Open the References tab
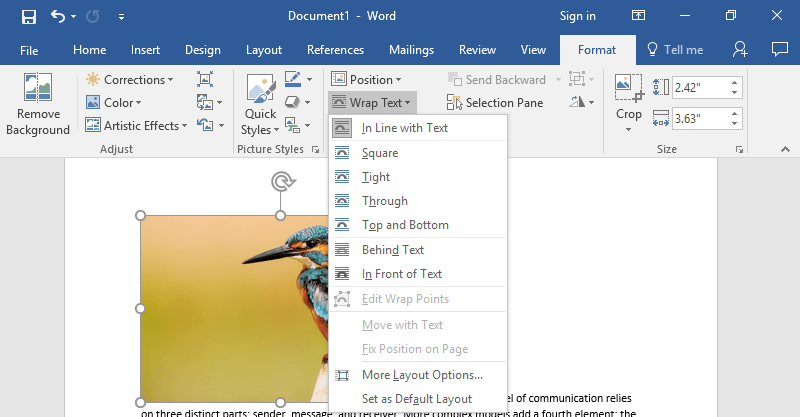Screen dimensions: 800x417 pyautogui.click(x=335, y=50)
